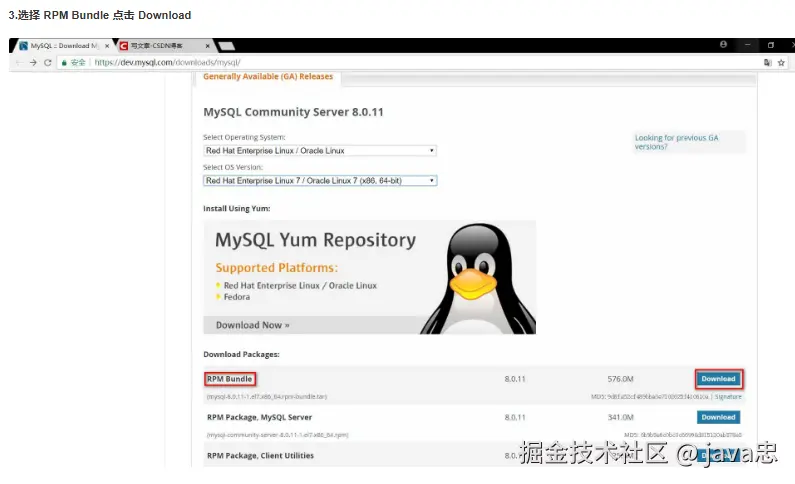Select the MySQL Community Server 8.0.11 heading
795x484 pixels.
[x=293, y=112]
